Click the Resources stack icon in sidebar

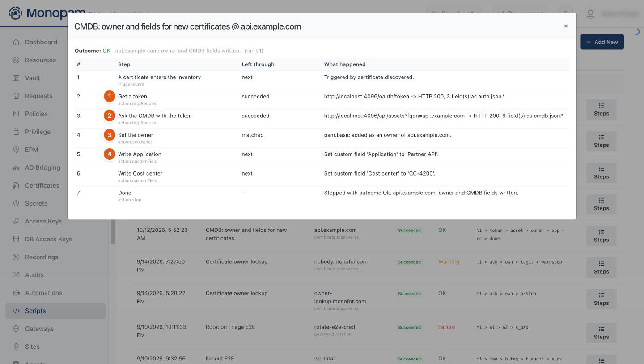click(16, 60)
